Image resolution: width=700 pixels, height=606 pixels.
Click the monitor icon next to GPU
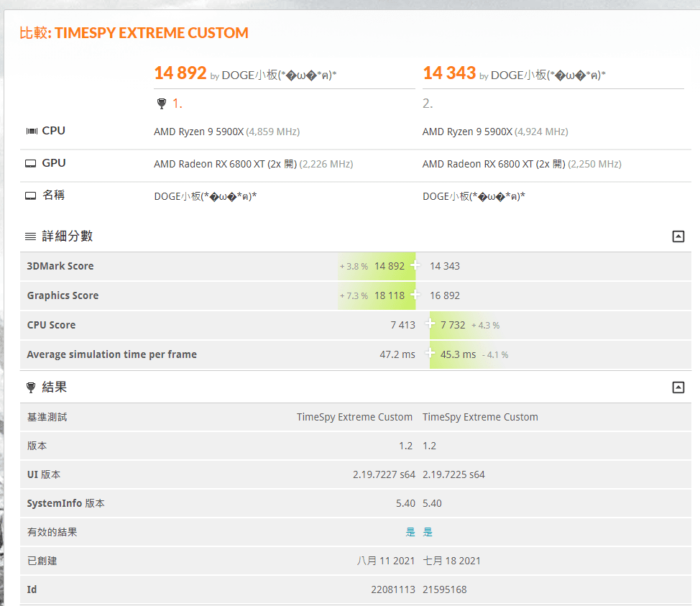coord(31,163)
